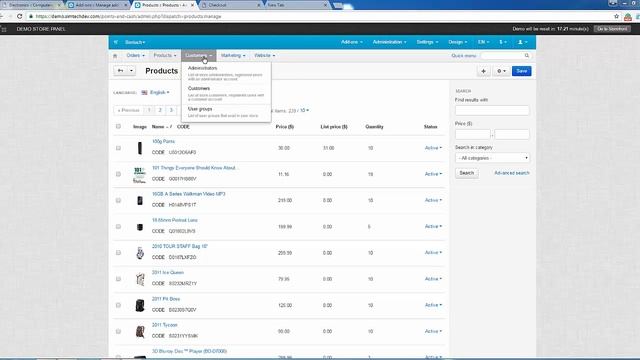The height and width of the screenshot is (360, 640).
Task: Open the Active status dropdown for 18-55mm Portrait Lens
Action: pos(433,226)
